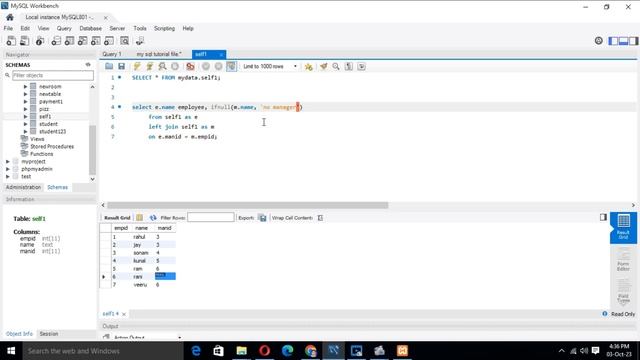Screen dimensions: 640x360
Task: Switch to Session tab
Action: pos(49,334)
